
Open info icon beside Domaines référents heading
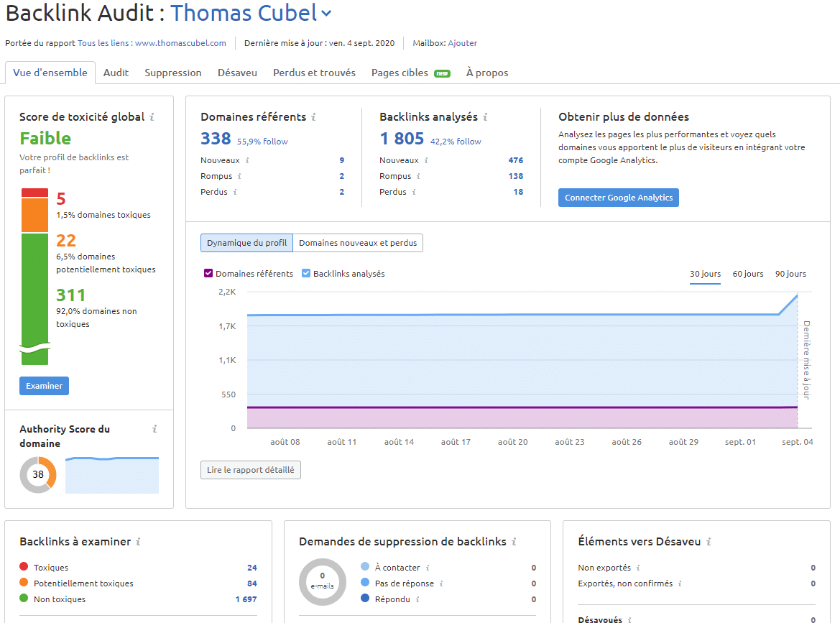coord(313,117)
